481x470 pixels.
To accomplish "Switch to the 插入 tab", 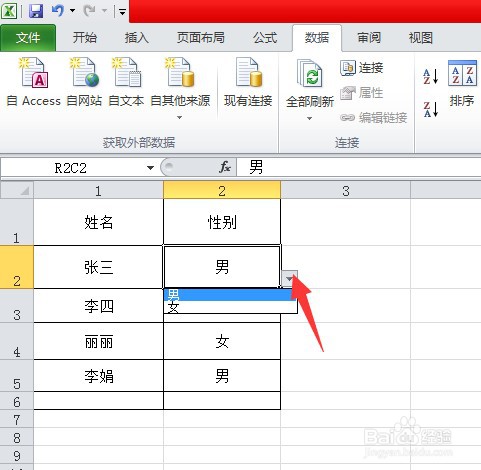I will (x=136, y=38).
